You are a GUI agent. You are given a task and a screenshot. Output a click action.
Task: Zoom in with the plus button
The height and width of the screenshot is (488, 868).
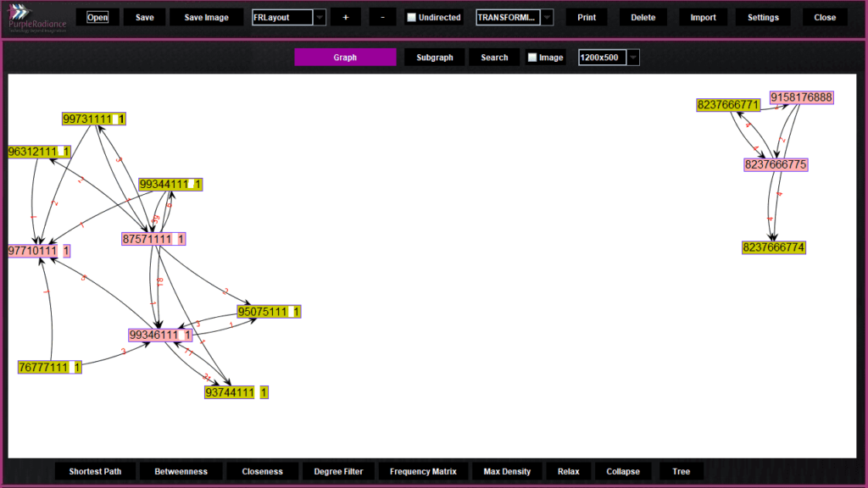point(346,17)
